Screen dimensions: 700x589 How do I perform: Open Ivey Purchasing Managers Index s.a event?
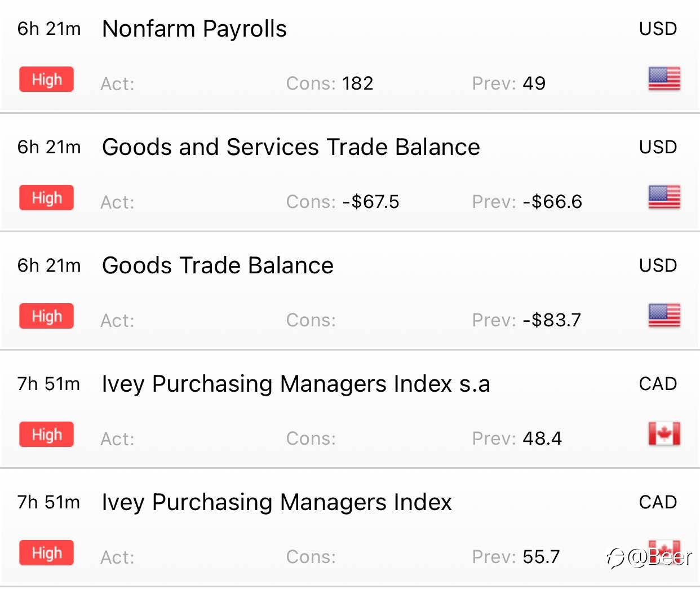tap(295, 384)
